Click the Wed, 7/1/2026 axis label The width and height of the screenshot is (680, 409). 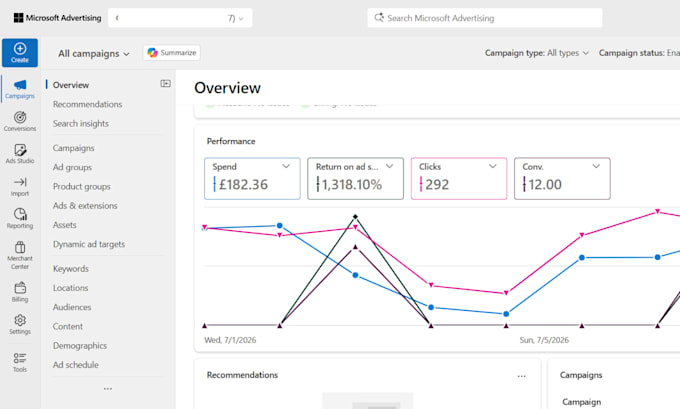click(x=230, y=340)
